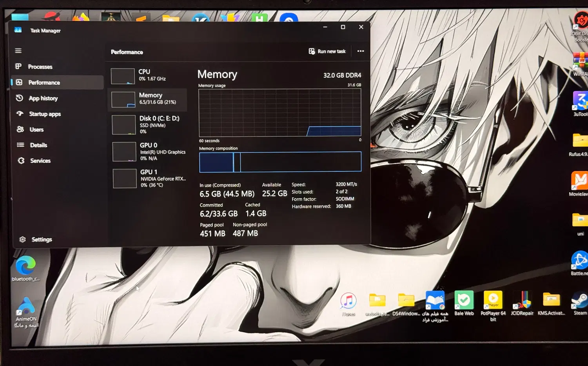Click the Run new task button
The width and height of the screenshot is (588, 366).
click(x=327, y=51)
